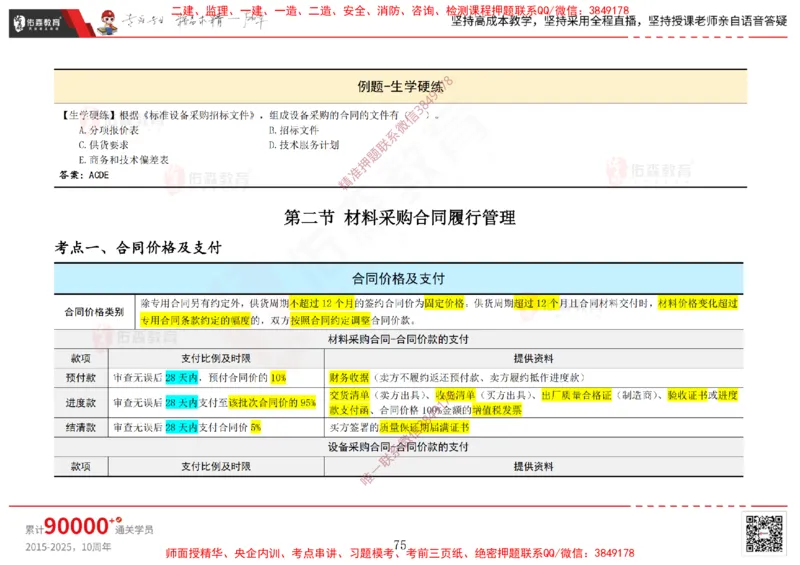
Task: Click the red footer number '90000'
Action: click(77, 526)
